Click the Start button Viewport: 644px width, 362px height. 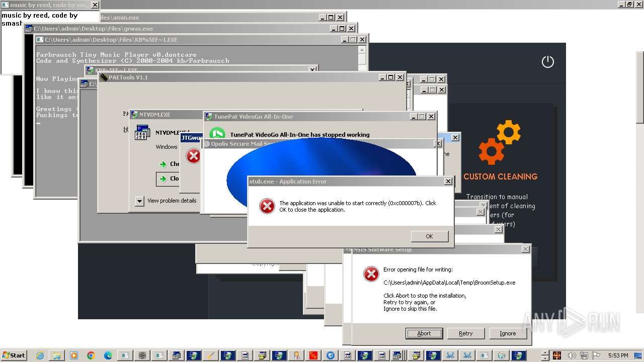click(x=14, y=355)
